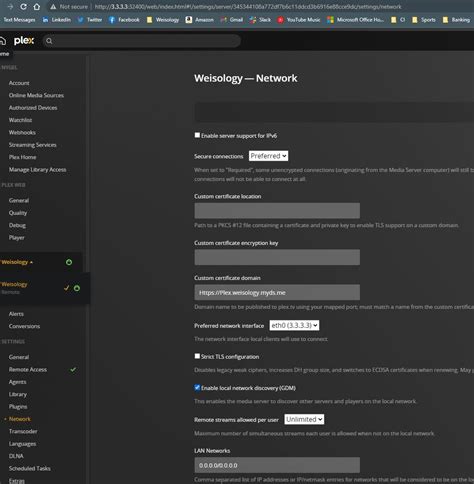Click the LAN Networks field
The image size is (474, 484).
click(x=277, y=465)
